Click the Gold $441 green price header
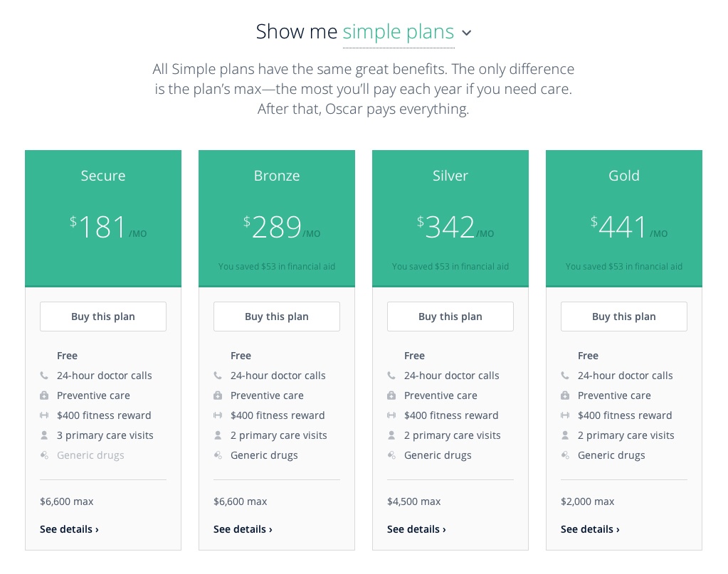728x574 pixels. click(624, 218)
